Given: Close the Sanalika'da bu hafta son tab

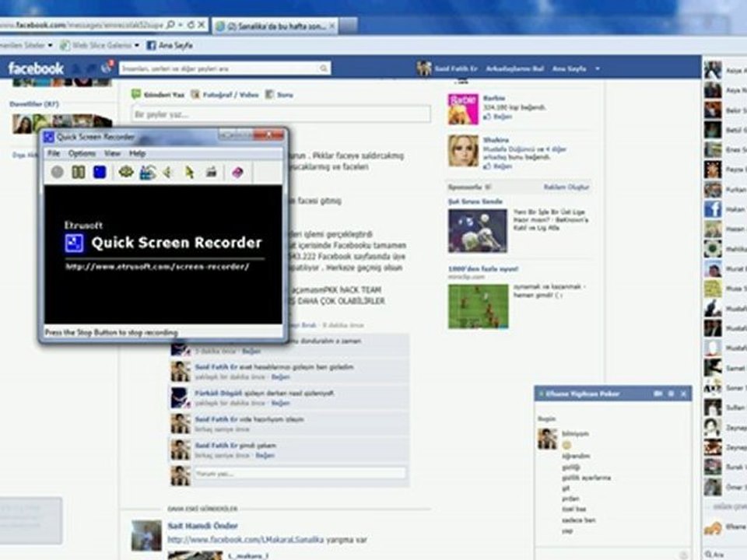Looking at the screenshot, I should 332,26.
